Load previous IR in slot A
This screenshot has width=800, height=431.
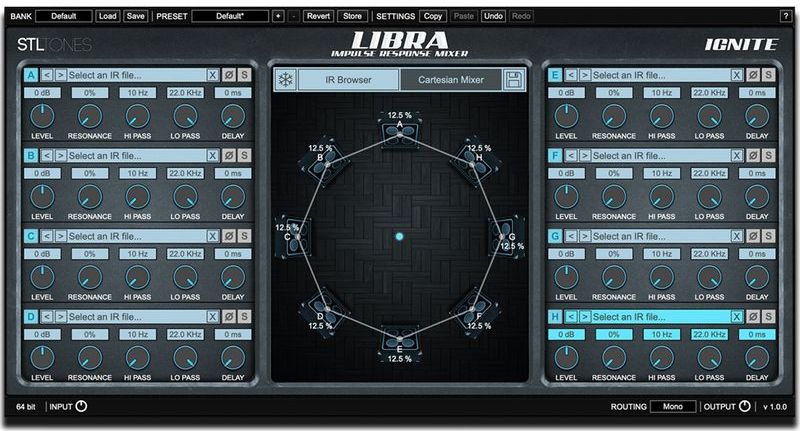47,75
